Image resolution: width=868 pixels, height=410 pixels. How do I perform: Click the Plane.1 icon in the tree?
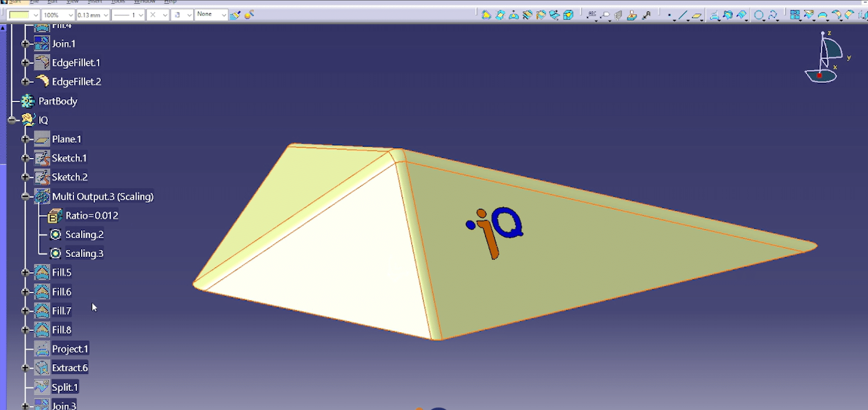coord(42,139)
